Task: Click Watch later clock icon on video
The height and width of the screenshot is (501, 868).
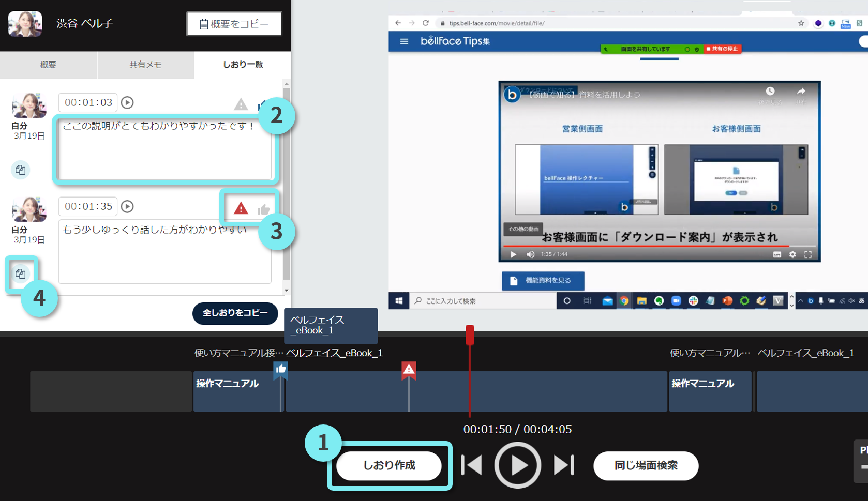Action: pyautogui.click(x=770, y=92)
